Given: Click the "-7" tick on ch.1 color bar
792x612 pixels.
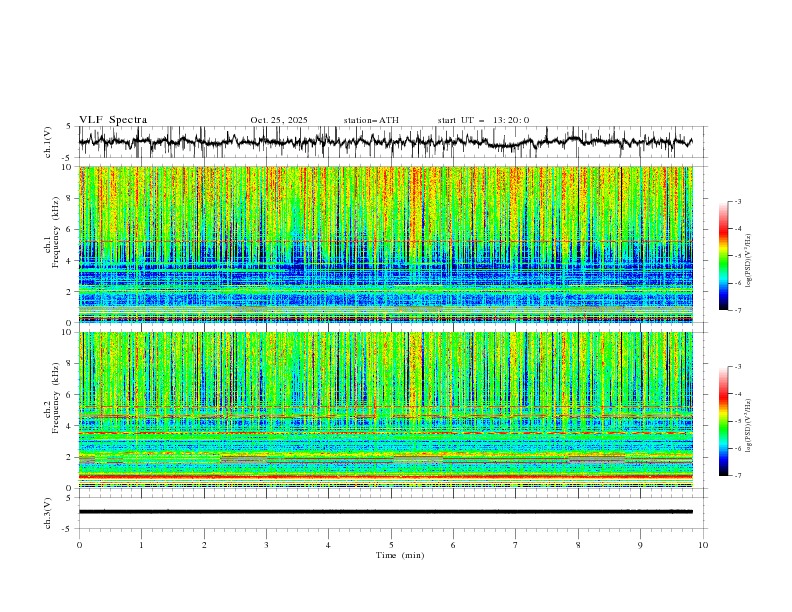Looking at the screenshot, I should pyautogui.click(x=738, y=310).
